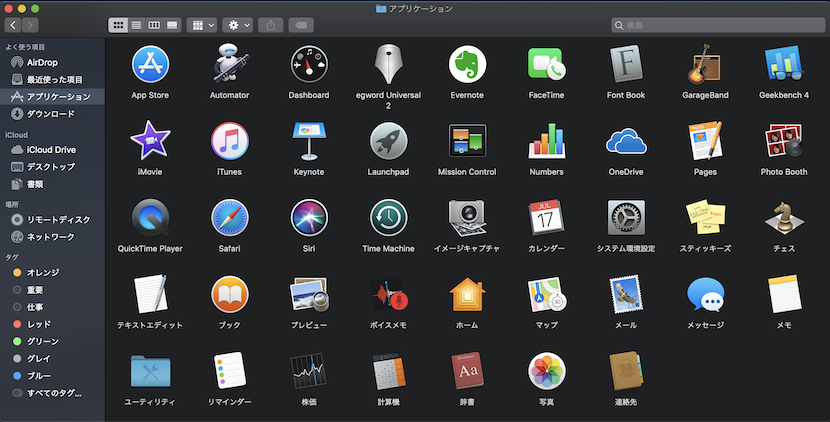Open the Font Book icon
Viewport: 830px width, 422px height.
(626, 64)
